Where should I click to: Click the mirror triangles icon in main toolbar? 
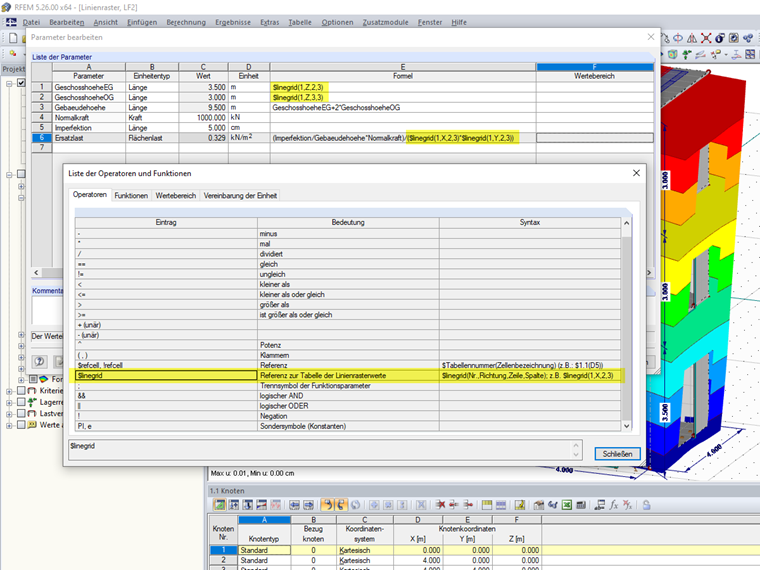[x=692, y=38]
